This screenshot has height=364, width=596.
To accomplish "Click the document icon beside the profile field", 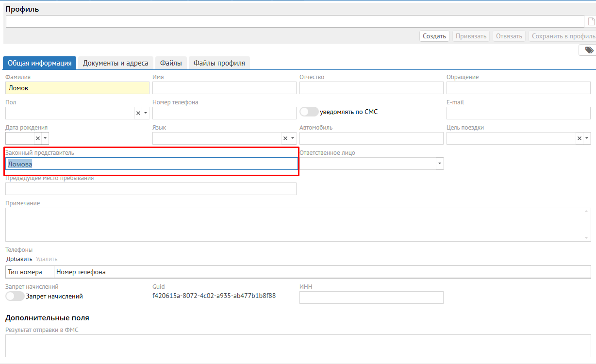I will 591,21.
